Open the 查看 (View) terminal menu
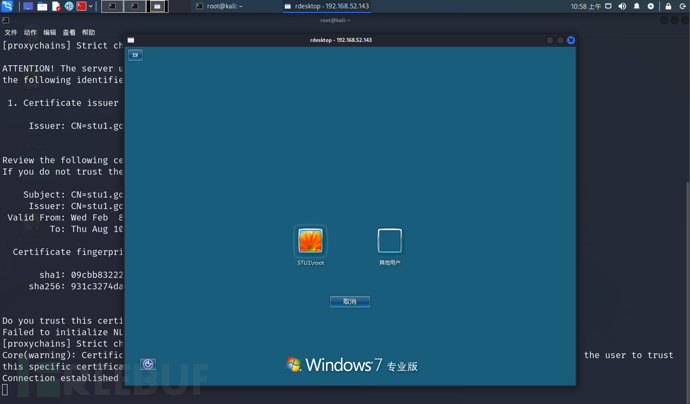This screenshot has width=690, height=404. 69,32
